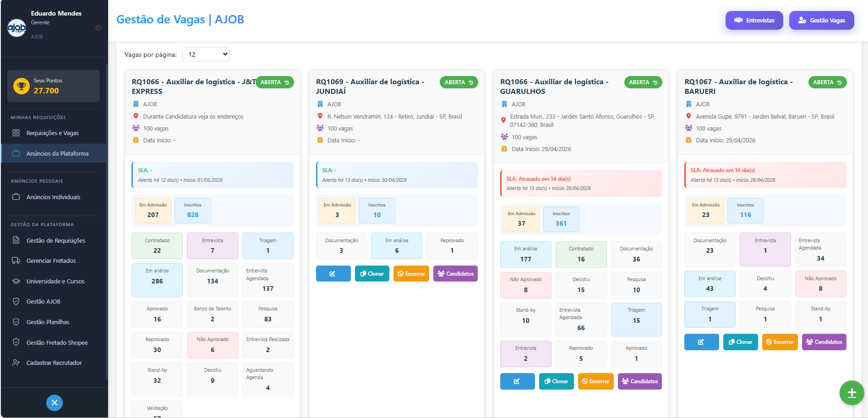This screenshot has width=868, height=418.
Task: Click ABERTA badge on JUNDIAÍ card
Action: click(459, 82)
